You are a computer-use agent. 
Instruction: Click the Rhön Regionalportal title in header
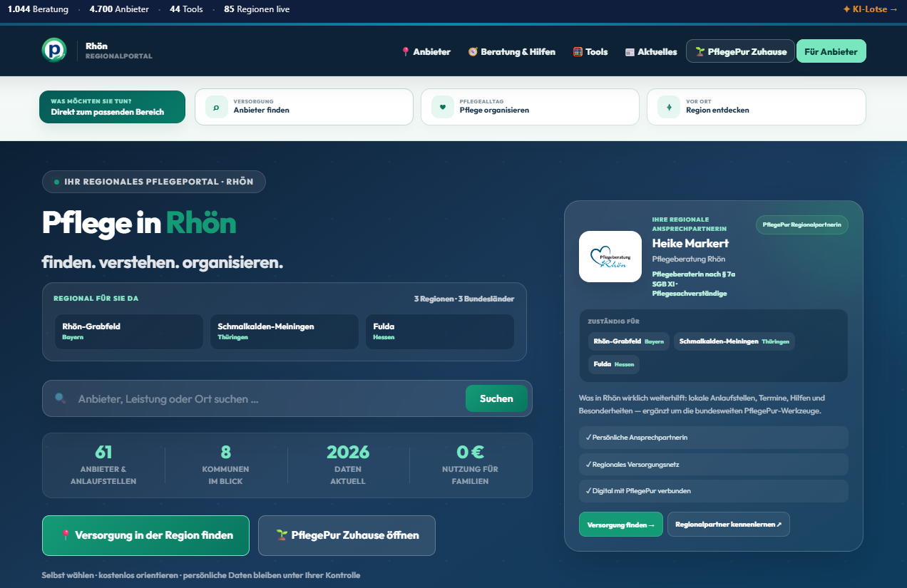click(x=118, y=51)
